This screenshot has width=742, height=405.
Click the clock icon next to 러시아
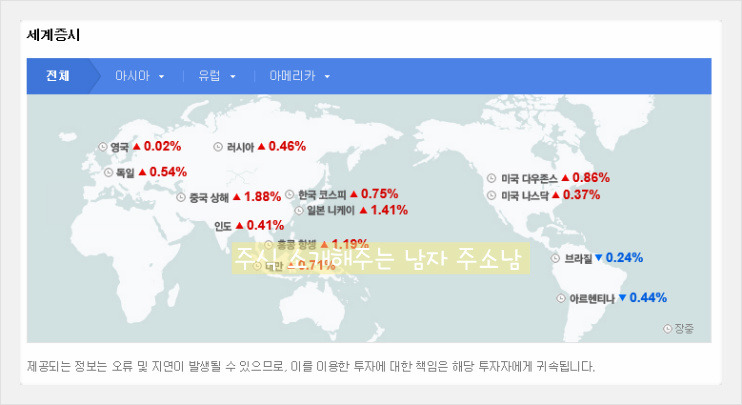click(x=219, y=147)
